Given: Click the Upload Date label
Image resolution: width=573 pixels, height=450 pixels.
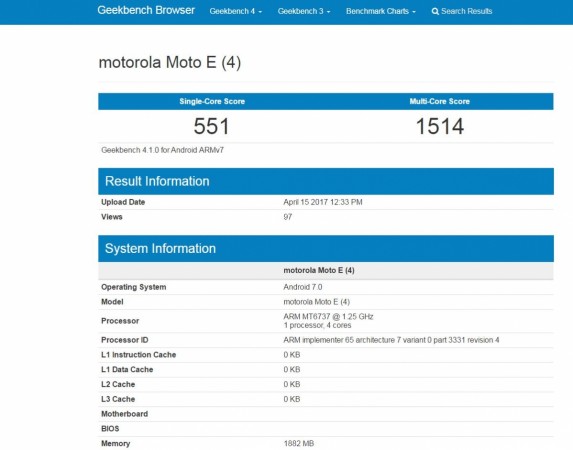Looking at the screenshot, I should 123,202.
